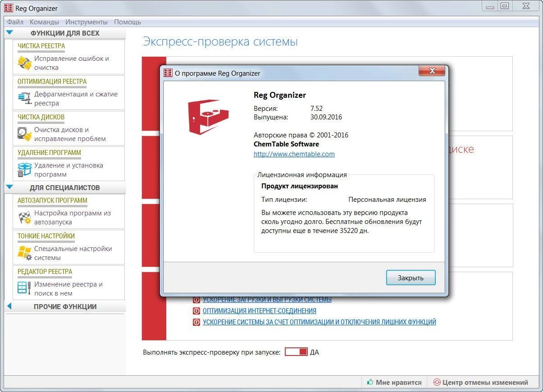Click Настройка программ из автозапуска text
The image size is (543, 392).
[x=73, y=218]
